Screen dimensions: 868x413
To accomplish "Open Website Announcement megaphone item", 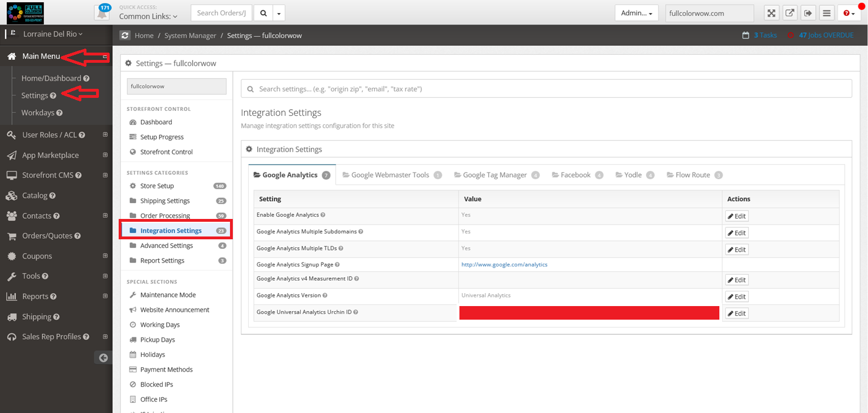I will tap(175, 309).
